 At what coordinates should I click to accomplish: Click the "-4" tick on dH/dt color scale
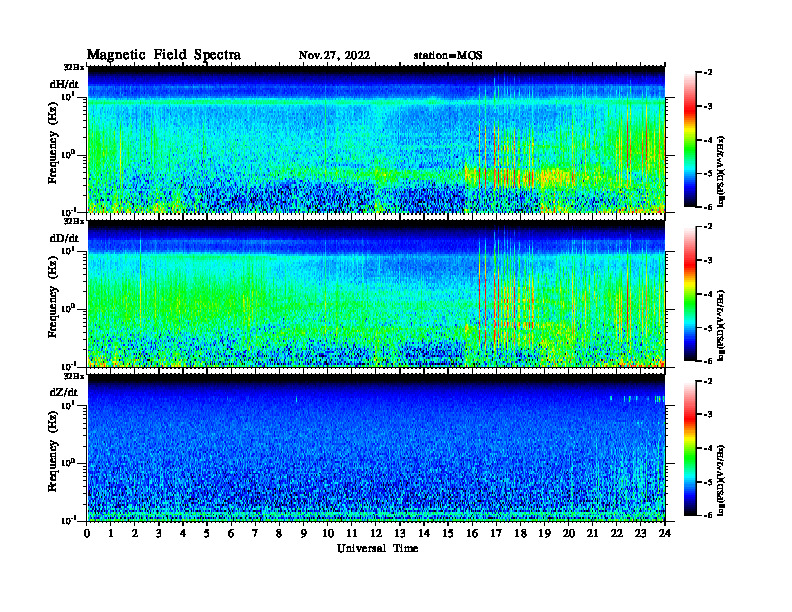tap(708, 140)
